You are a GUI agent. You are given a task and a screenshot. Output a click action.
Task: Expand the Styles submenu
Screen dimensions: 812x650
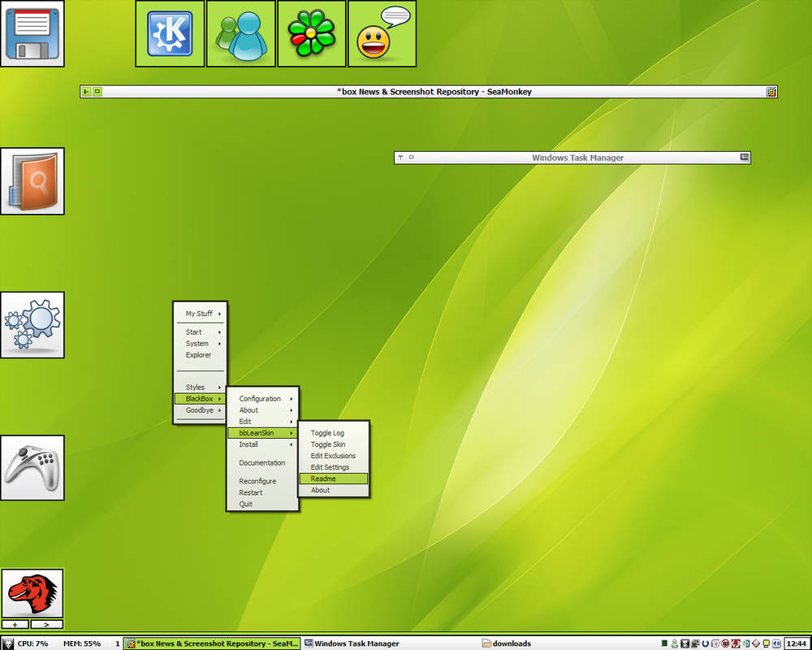pos(200,387)
